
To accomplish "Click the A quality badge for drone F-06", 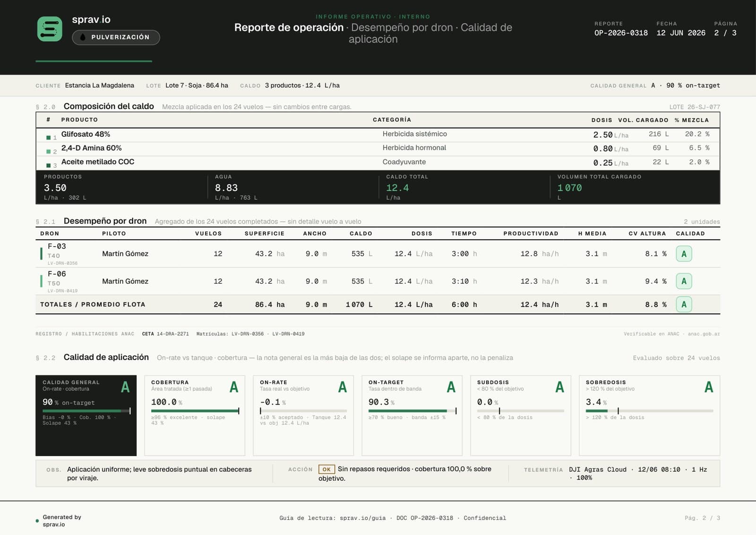I will click(684, 281).
